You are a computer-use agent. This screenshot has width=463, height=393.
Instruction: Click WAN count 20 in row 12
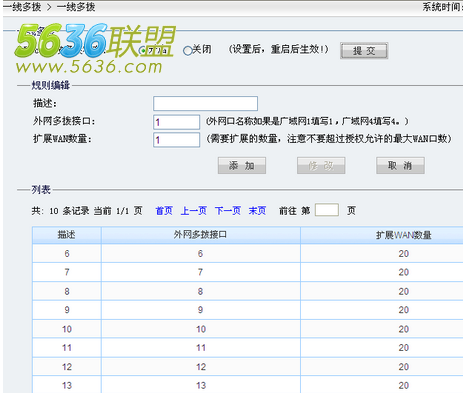[x=404, y=367]
